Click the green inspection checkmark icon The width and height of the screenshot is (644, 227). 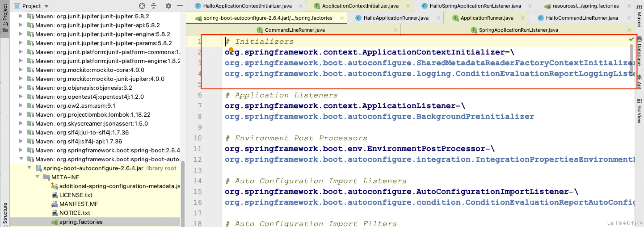coord(631,39)
